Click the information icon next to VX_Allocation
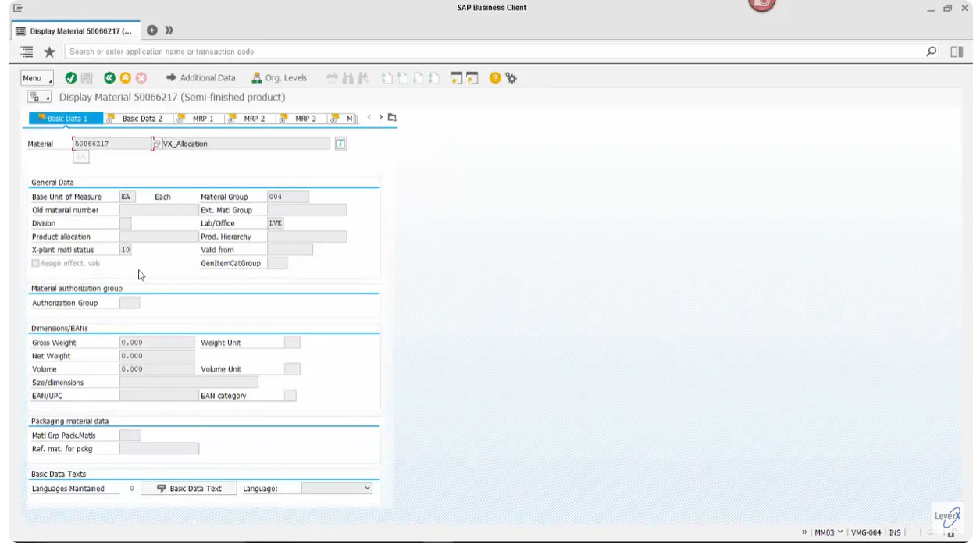 click(340, 143)
